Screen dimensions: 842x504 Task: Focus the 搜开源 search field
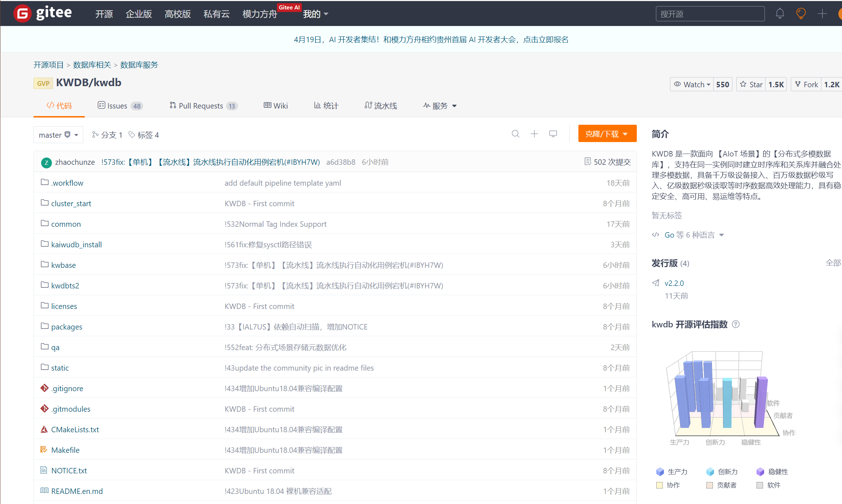tap(710, 14)
